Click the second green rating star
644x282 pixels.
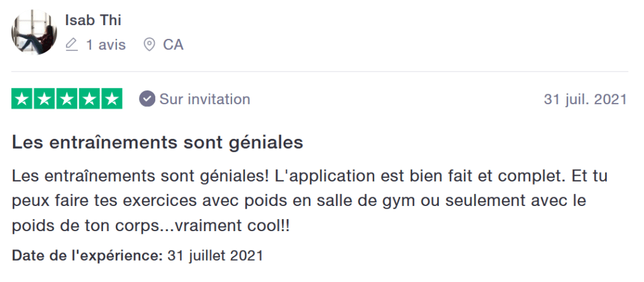pyautogui.click(x=45, y=99)
